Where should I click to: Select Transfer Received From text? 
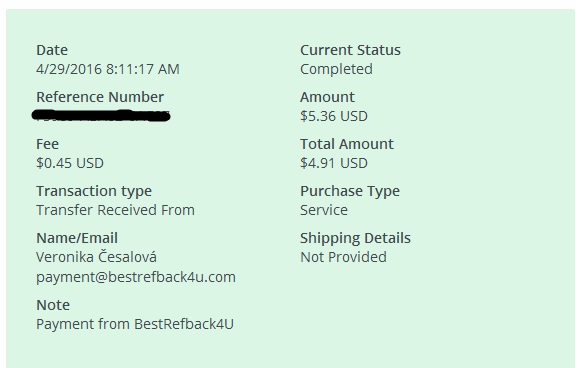(x=115, y=210)
